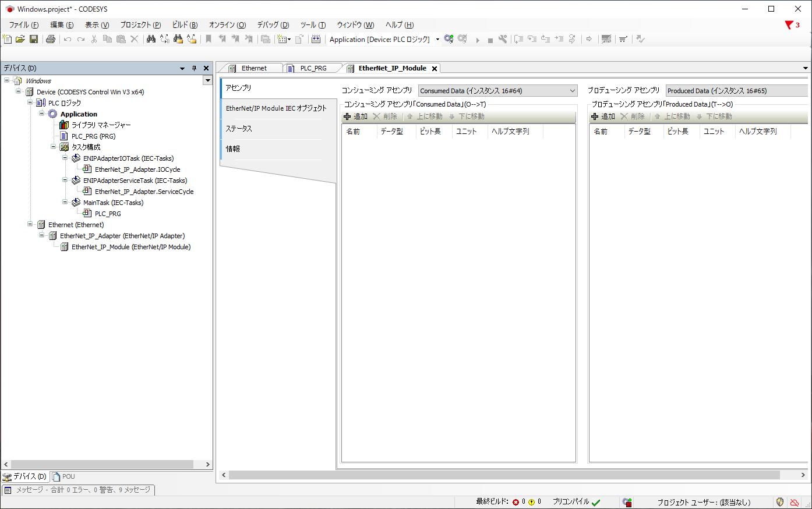The width and height of the screenshot is (812, 509).
Task: Click 追加 under Consumed Data assembly
Action: (x=356, y=116)
